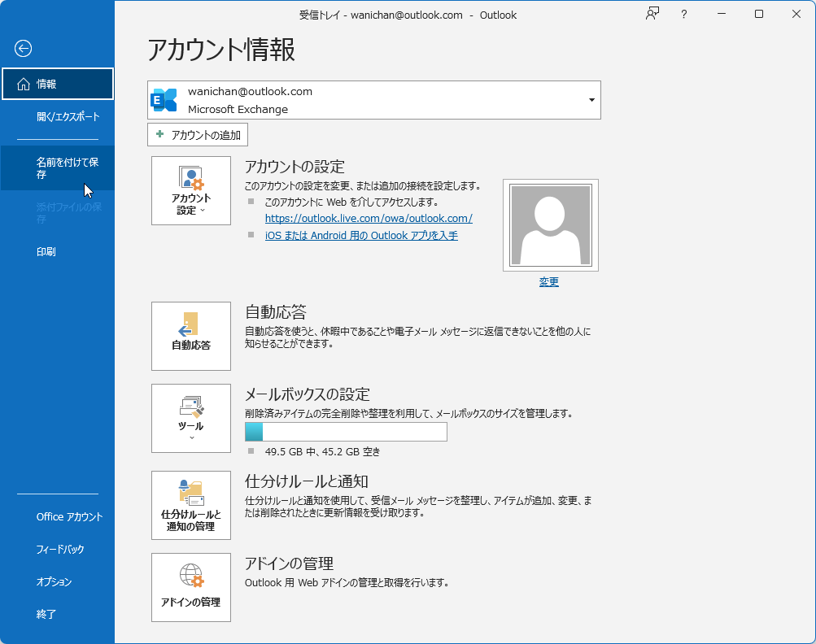Click the アカウントの追加 button
This screenshot has height=644, width=816.
[198, 135]
